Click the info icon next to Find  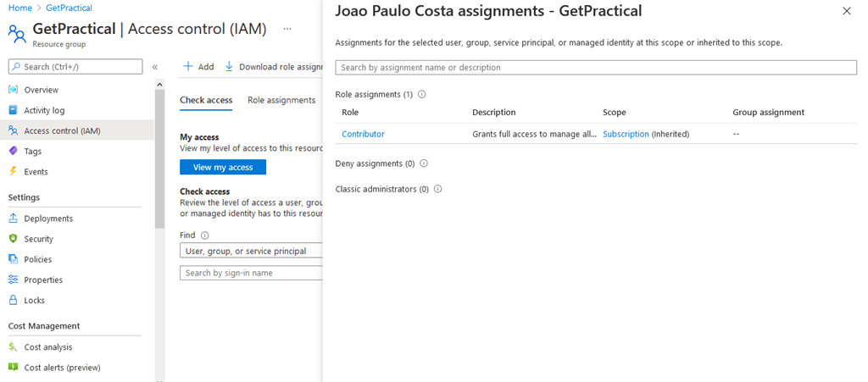pyautogui.click(x=205, y=235)
